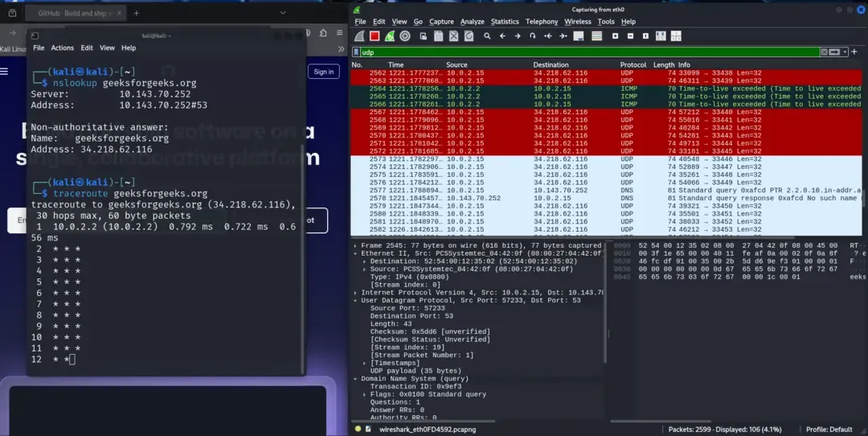
Task: Click the display filter bookmark icon
Action: 357,52
